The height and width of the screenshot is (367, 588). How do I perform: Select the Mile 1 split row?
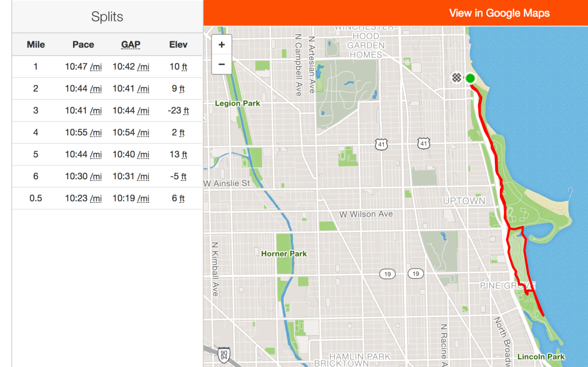click(107, 67)
